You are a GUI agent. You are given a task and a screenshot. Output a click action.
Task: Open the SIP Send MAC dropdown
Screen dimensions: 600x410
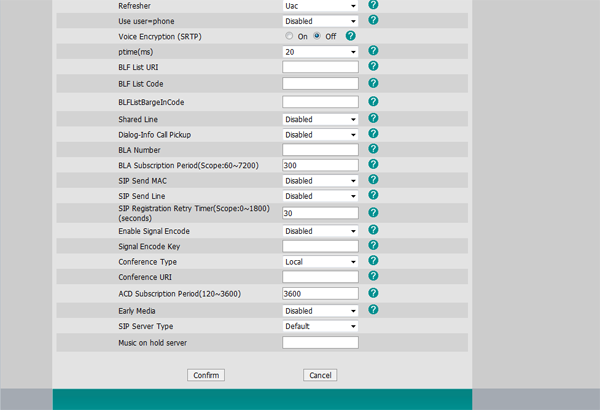pos(320,181)
